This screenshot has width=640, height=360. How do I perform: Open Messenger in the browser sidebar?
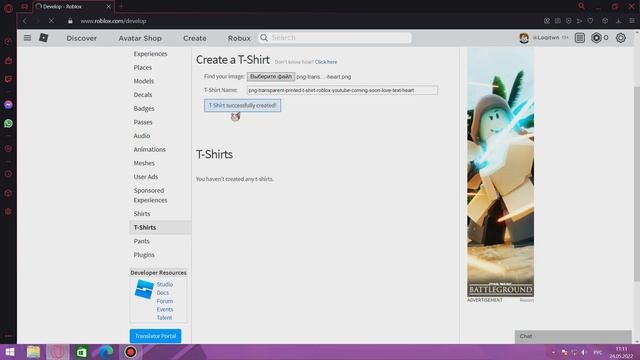click(x=8, y=105)
